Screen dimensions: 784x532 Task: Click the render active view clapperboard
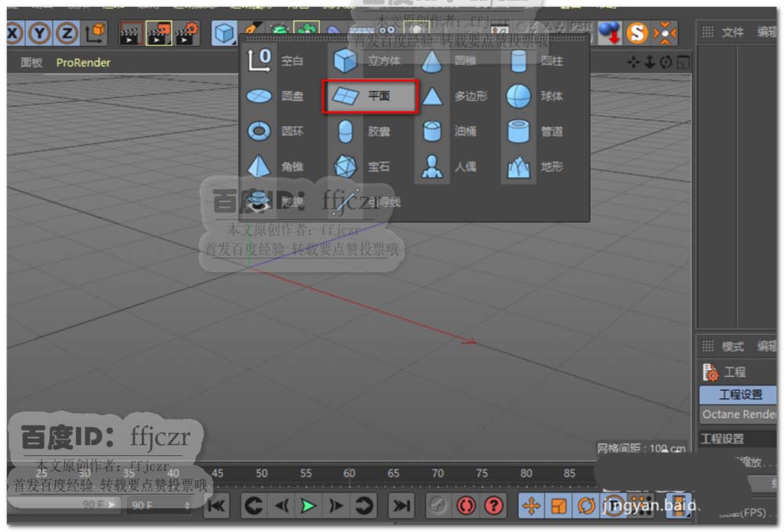[130, 34]
